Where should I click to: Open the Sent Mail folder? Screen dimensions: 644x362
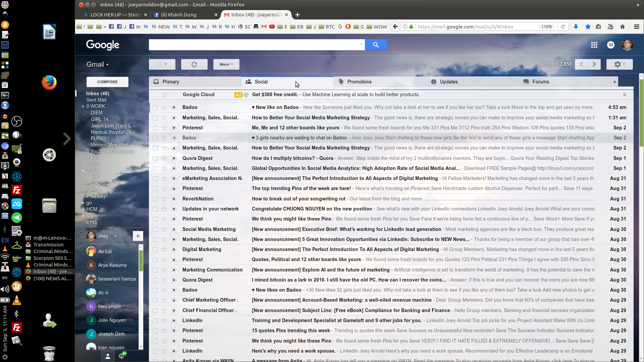[x=96, y=100]
